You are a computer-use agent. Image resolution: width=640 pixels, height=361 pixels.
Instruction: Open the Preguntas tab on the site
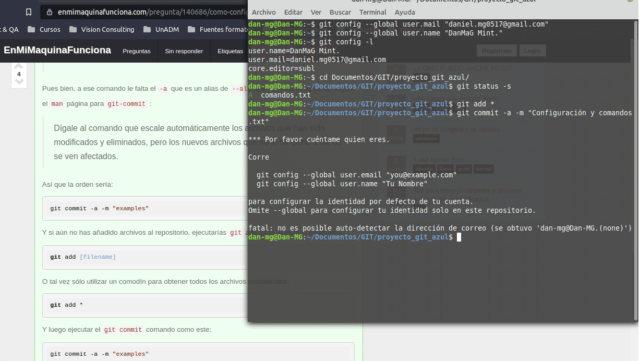point(136,51)
